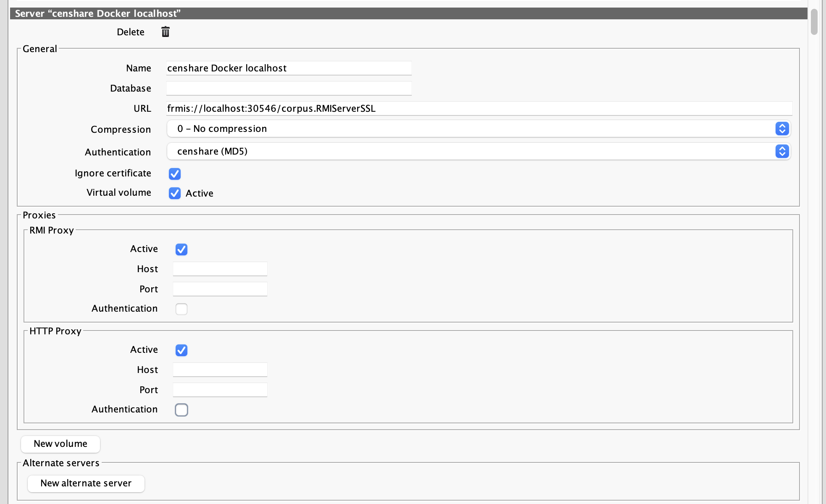Focus the RMI Proxy Host field
The width and height of the screenshot is (826, 504).
(220, 269)
